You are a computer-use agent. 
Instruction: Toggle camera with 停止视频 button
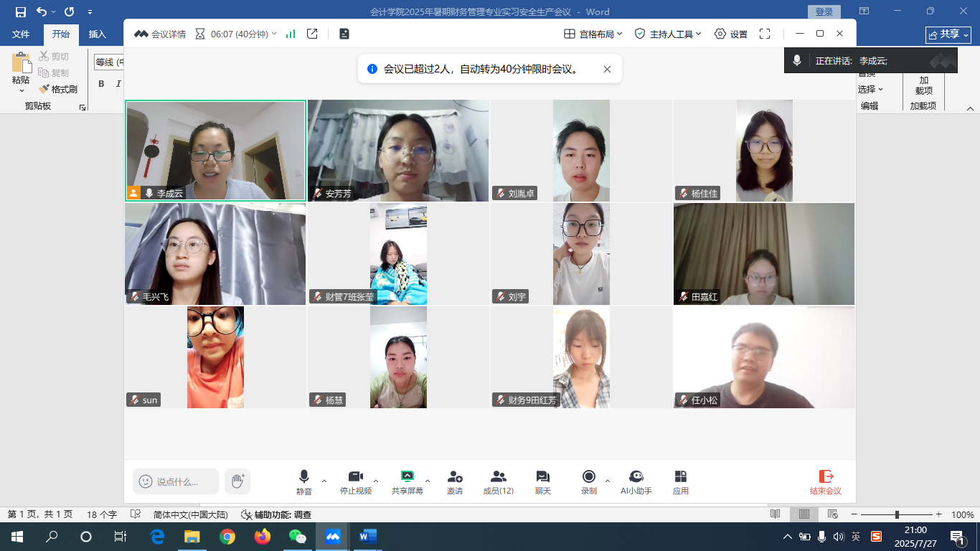pyautogui.click(x=355, y=478)
